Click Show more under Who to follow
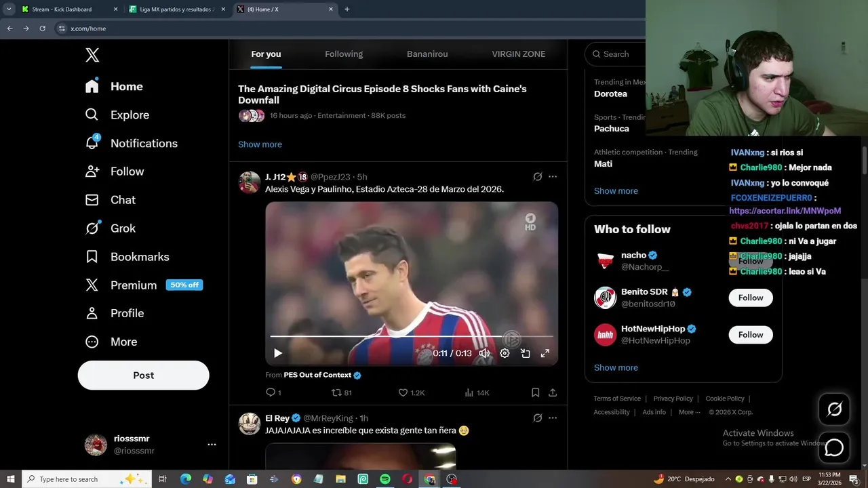The width and height of the screenshot is (868, 488). (x=616, y=367)
